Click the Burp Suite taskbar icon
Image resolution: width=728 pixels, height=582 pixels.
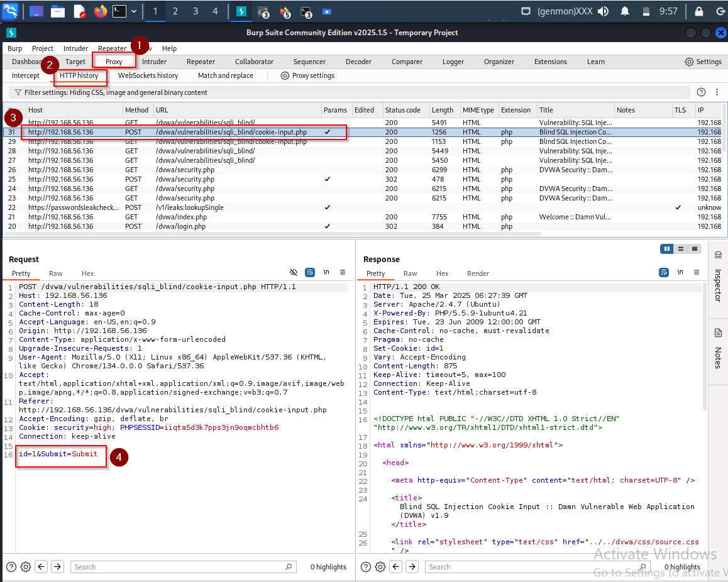click(x=241, y=11)
